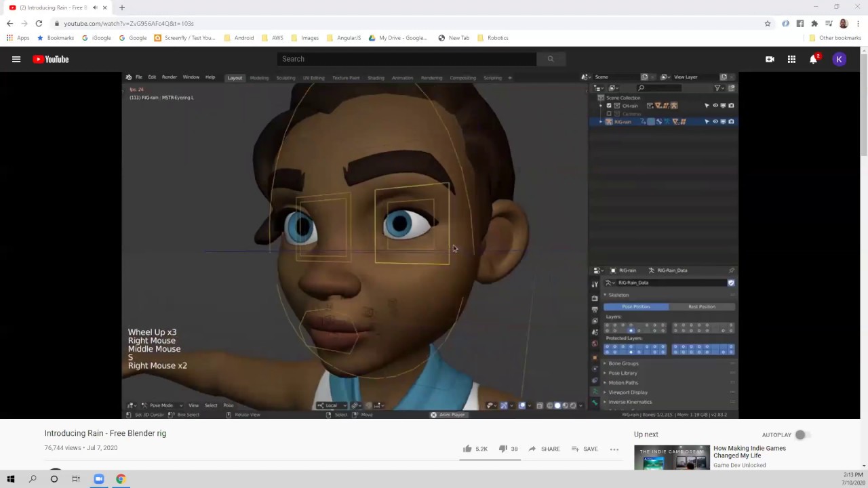Image resolution: width=868 pixels, height=488 pixels.
Task: Open the YouTube hamburger guide menu
Action: pos(16,59)
